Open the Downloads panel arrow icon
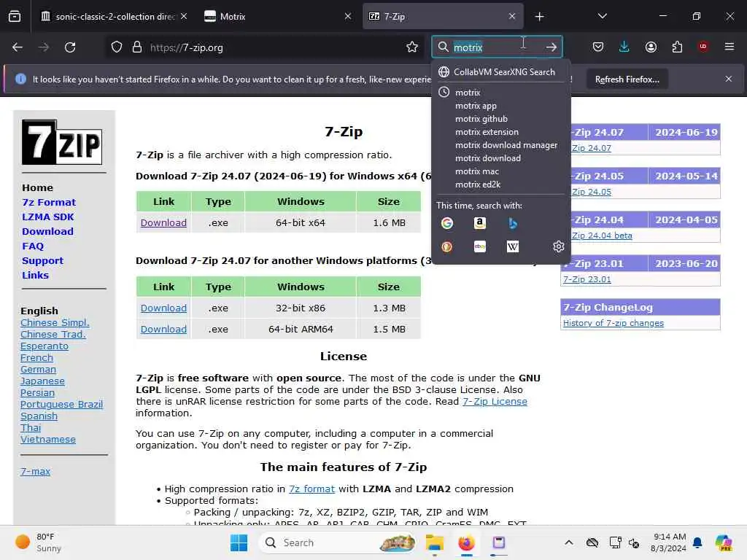Image resolution: width=747 pixels, height=560 pixels. click(x=624, y=47)
